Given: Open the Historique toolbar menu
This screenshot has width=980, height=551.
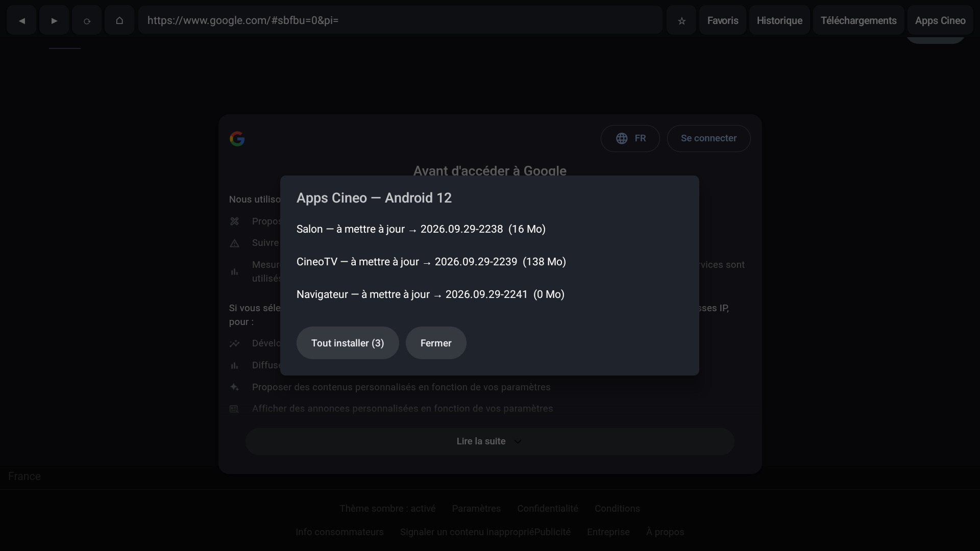Looking at the screenshot, I should click(779, 20).
